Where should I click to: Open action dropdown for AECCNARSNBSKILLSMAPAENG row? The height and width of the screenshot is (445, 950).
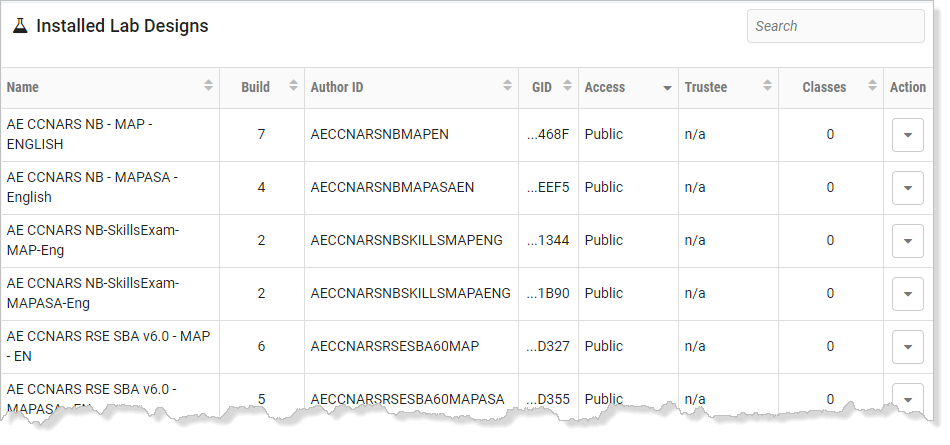pyautogui.click(x=908, y=294)
